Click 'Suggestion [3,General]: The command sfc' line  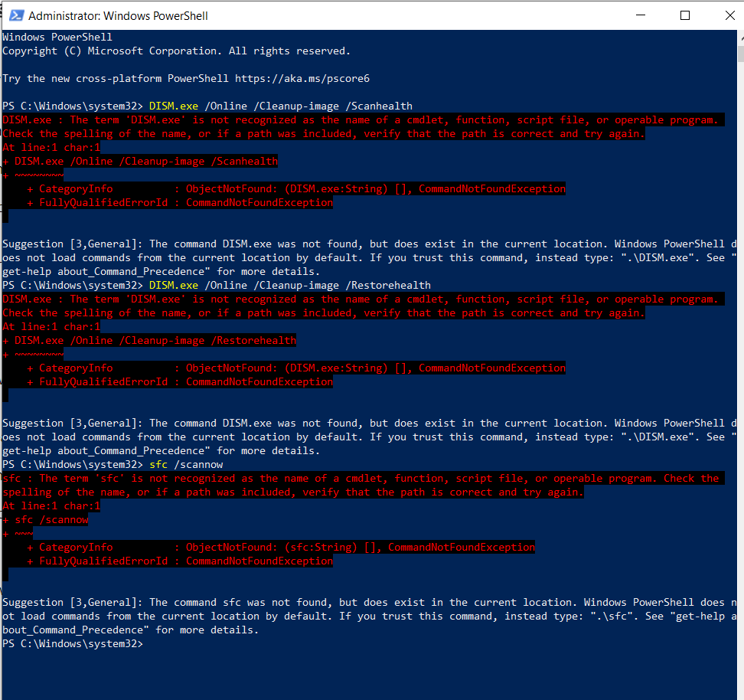coord(370,602)
